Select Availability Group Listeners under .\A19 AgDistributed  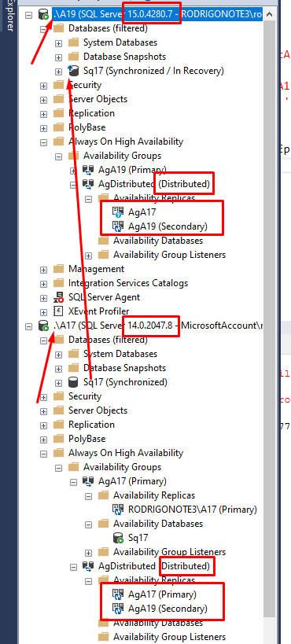(x=169, y=255)
